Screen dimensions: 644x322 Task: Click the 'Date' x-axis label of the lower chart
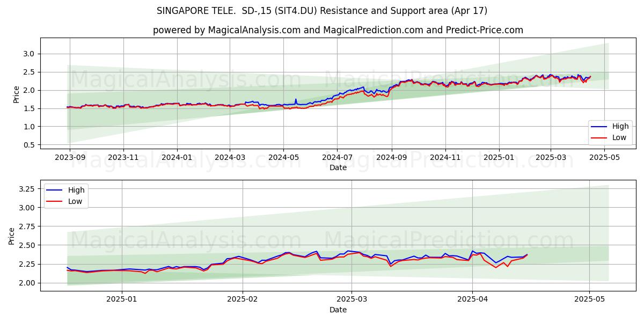pos(338,310)
